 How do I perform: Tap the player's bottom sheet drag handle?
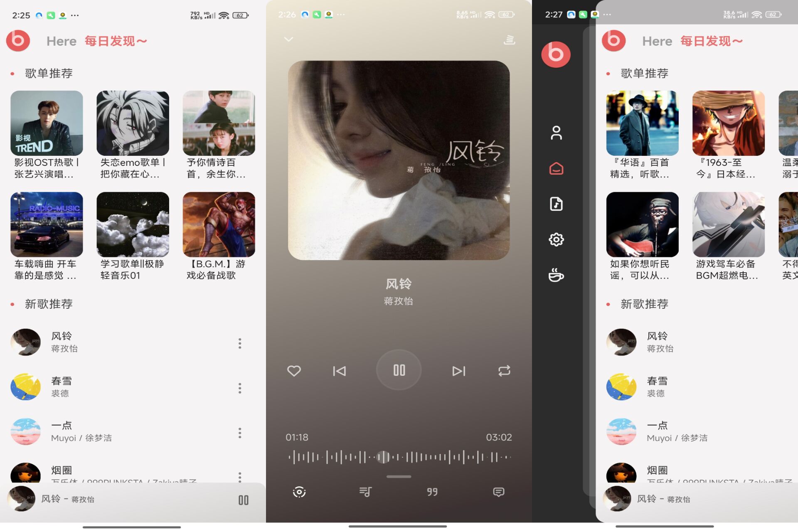399,477
